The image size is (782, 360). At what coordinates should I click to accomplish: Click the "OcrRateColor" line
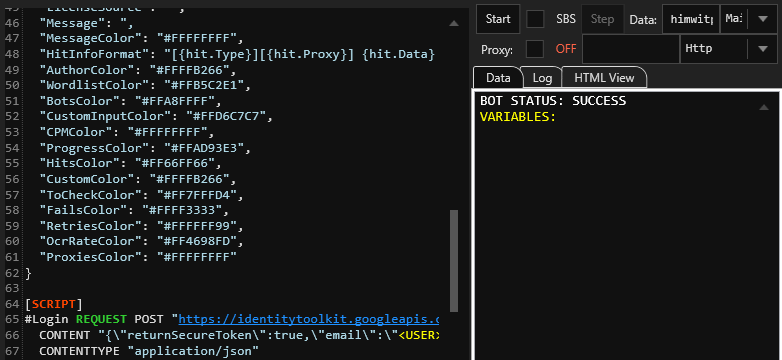pyautogui.click(x=141, y=241)
